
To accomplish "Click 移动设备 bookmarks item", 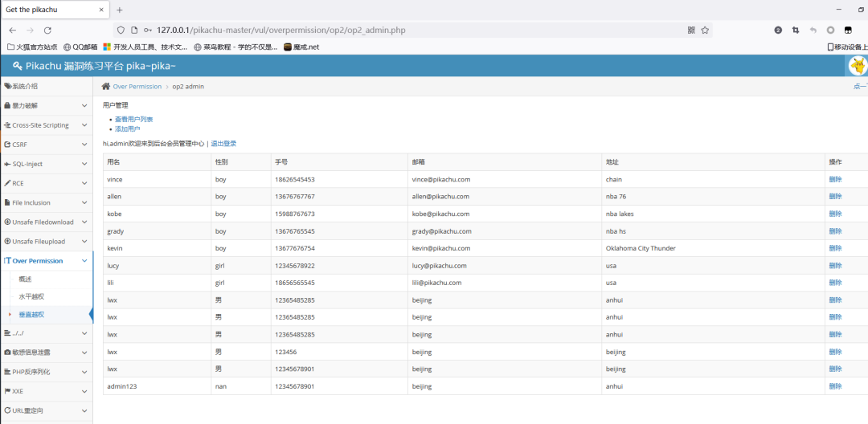I will pyautogui.click(x=848, y=47).
